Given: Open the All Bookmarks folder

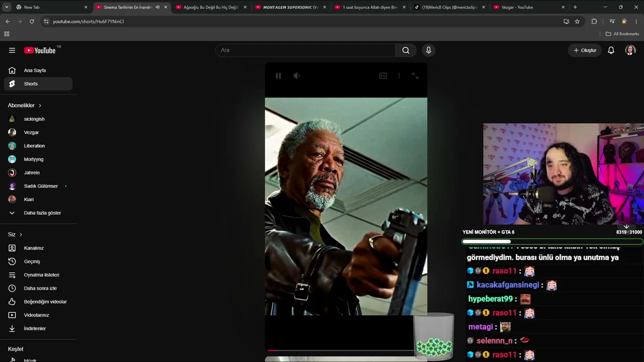Looking at the screenshot, I should click(x=622, y=34).
